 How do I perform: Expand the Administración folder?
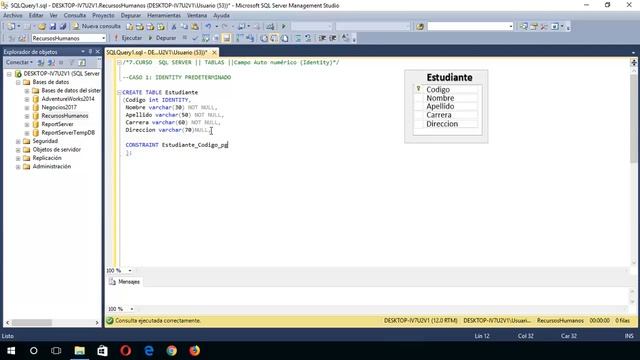point(18,167)
